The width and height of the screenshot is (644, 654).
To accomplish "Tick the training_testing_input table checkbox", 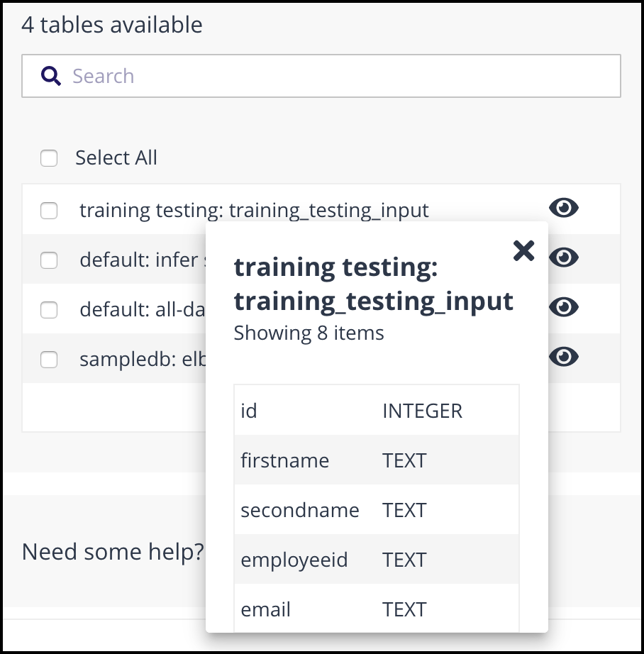I will pos(49,211).
